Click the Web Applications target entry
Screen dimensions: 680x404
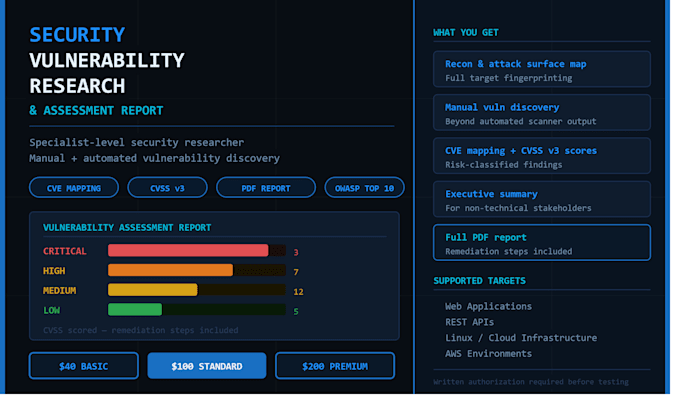pos(488,306)
